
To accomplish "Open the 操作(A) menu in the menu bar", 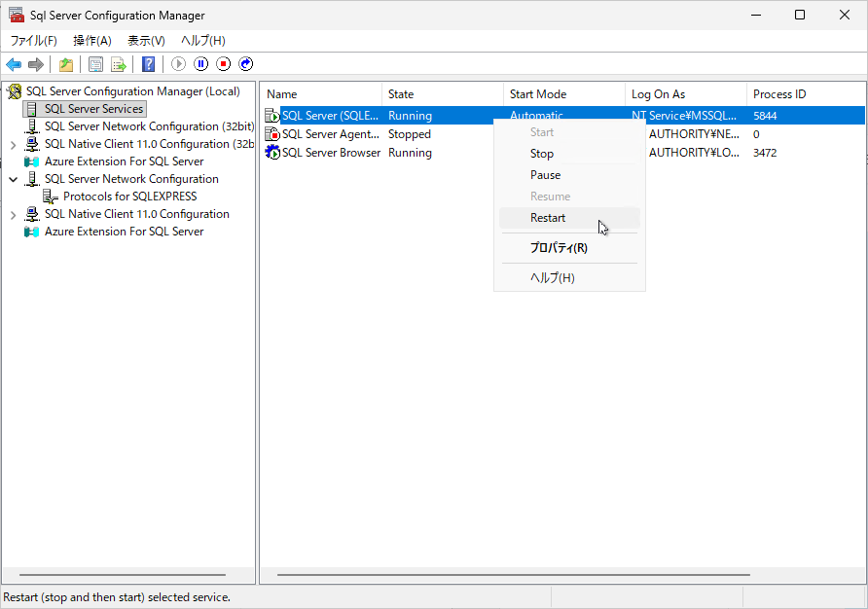I will point(92,40).
